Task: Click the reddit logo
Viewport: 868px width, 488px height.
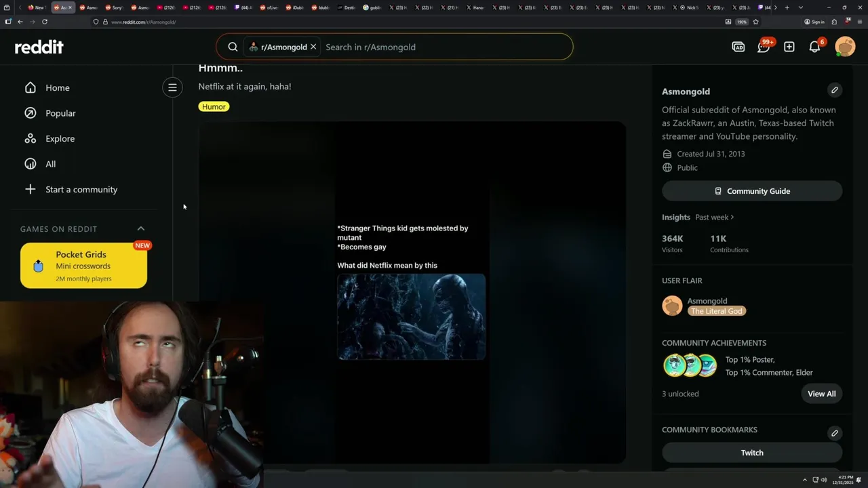Action: (x=39, y=47)
